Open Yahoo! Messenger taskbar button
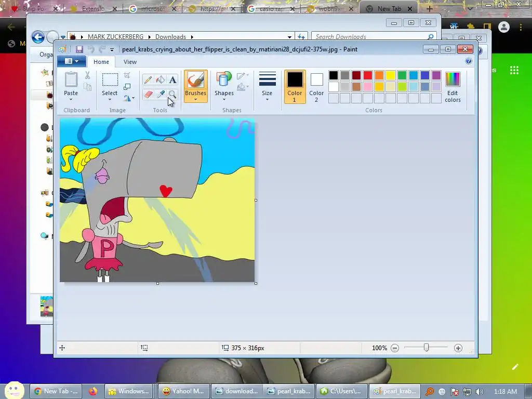 pos(183,391)
